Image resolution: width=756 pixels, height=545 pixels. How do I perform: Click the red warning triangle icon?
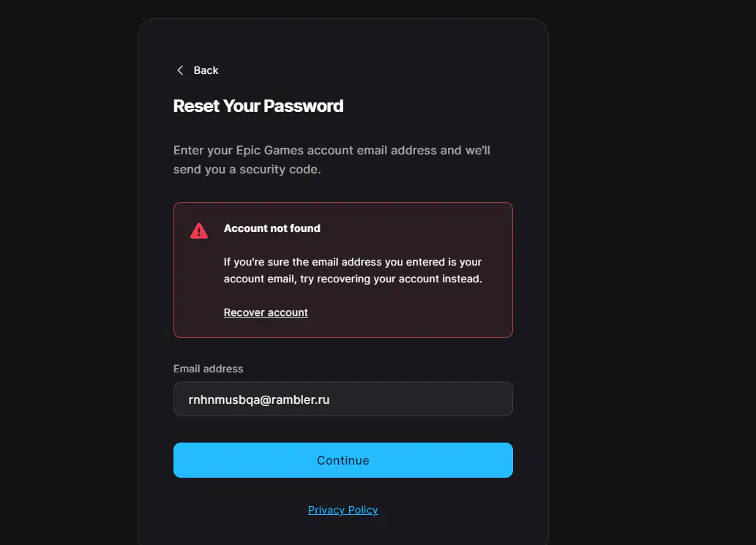click(x=198, y=231)
